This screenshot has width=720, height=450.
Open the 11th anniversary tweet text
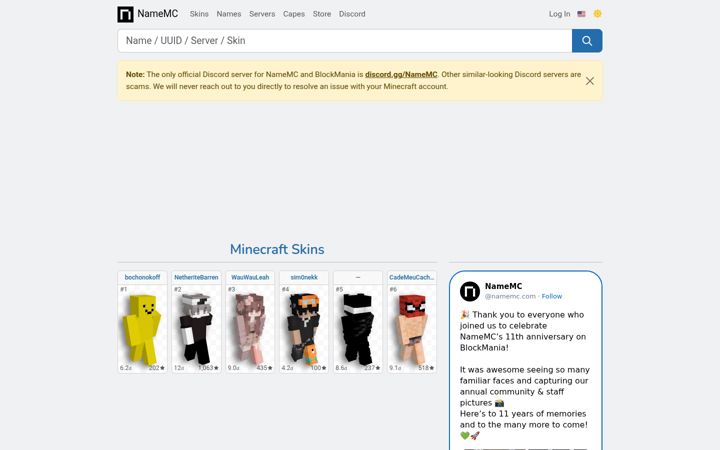[x=524, y=375]
